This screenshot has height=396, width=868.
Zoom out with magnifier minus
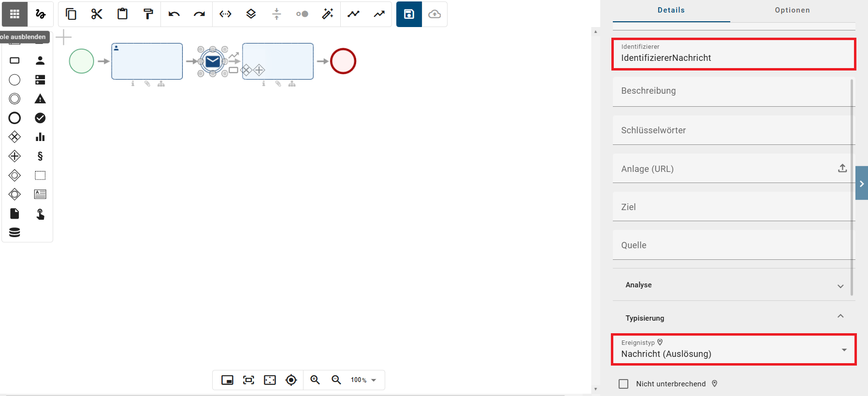point(336,380)
